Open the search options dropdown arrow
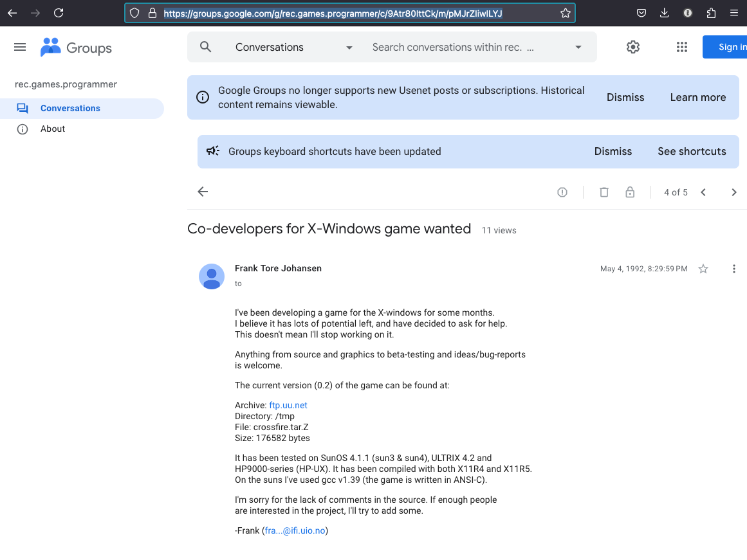Viewport: 747px width, 560px height. pyautogui.click(x=578, y=48)
